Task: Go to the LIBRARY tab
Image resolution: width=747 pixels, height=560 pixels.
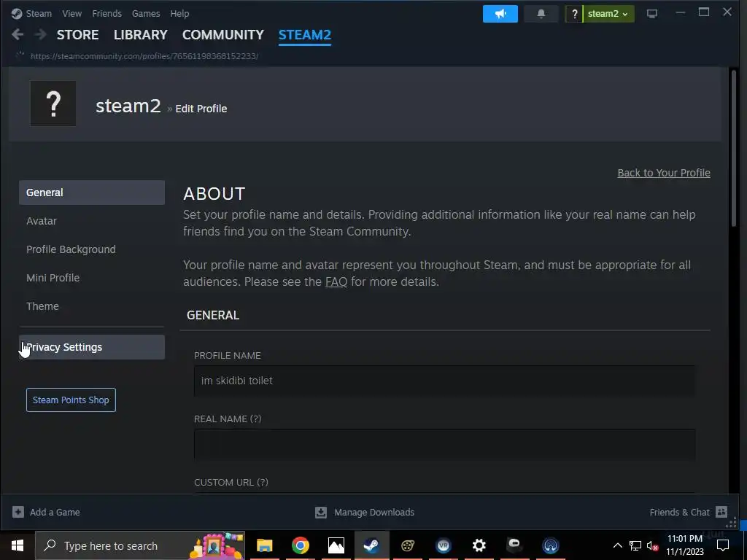Action: pyautogui.click(x=141, y=35)
